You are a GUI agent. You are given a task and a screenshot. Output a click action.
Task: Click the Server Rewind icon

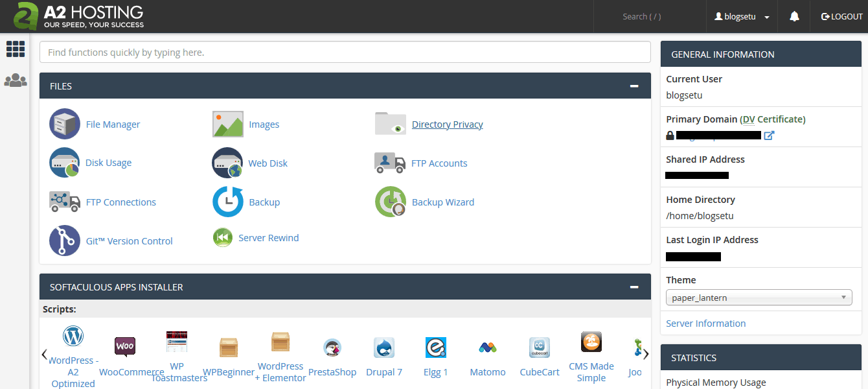[223, 238]
